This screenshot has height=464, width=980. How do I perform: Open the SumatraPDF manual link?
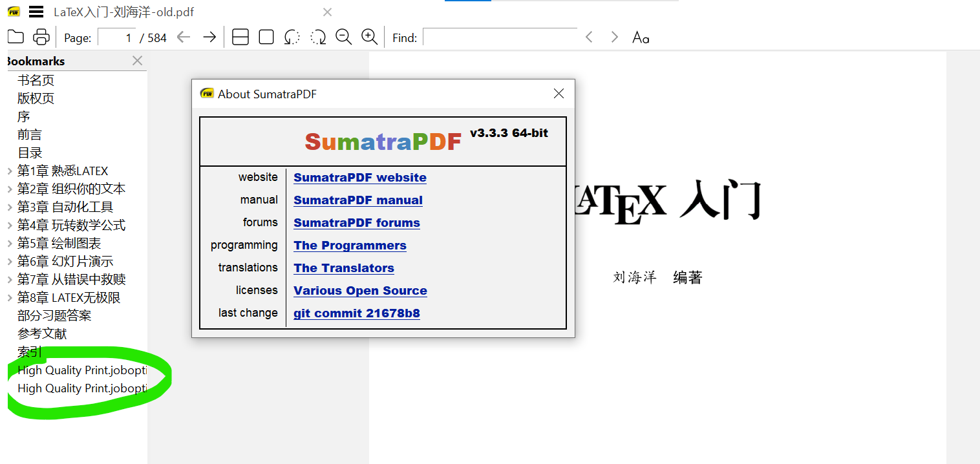tap(358, 200)
